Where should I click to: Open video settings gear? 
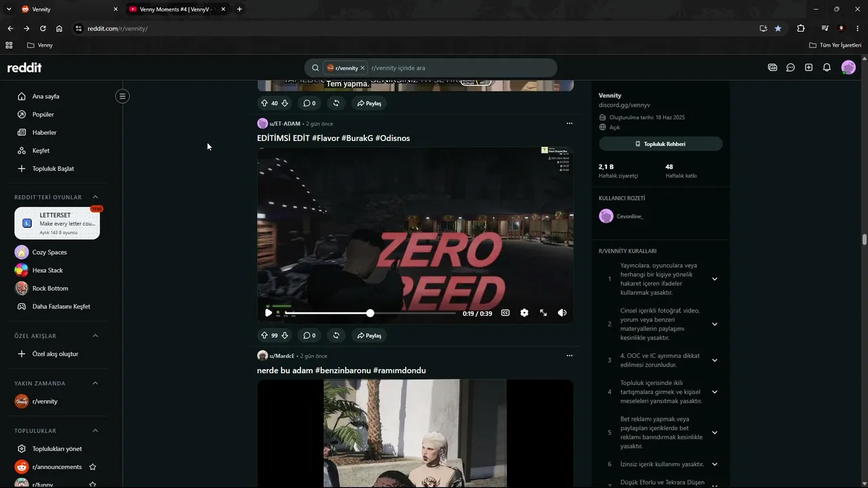tap(524, 313)
